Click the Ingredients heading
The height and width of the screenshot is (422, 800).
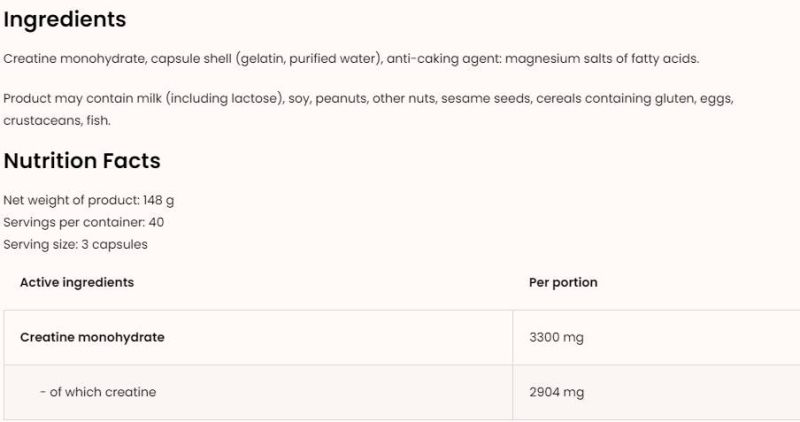pos(65,19)
